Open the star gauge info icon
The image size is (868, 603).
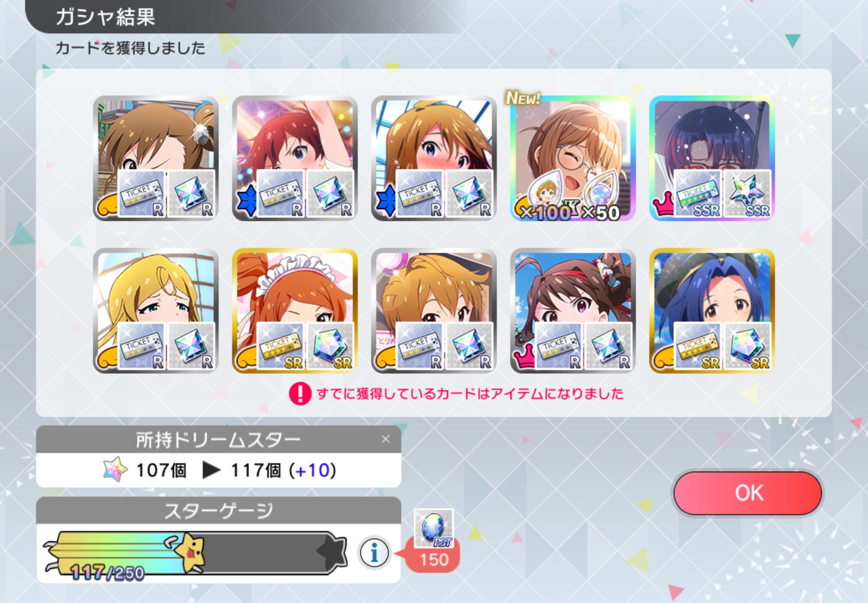(374, 553)
